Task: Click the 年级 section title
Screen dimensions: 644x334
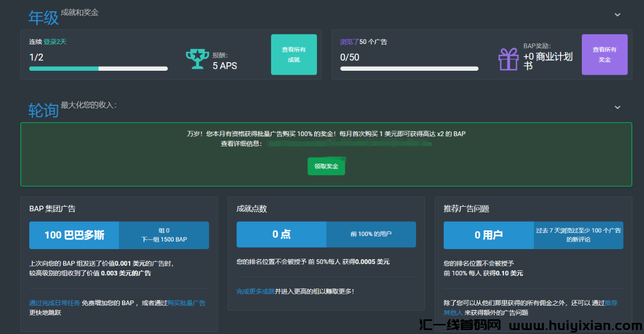Action: 43,17
